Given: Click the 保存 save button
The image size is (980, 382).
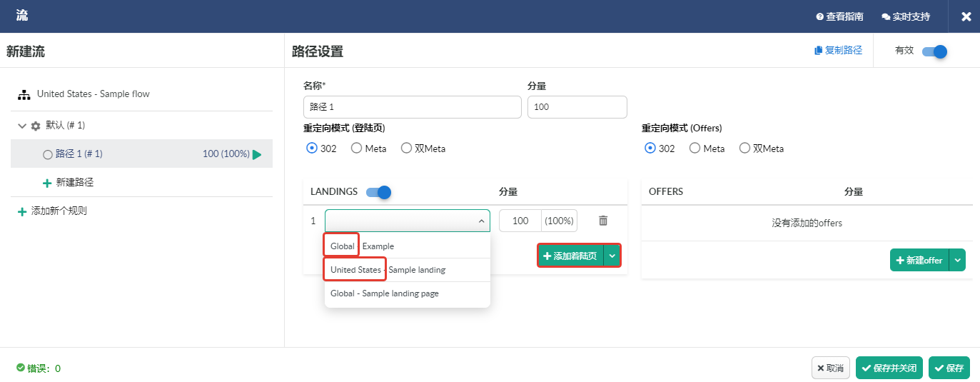Looking at the screenshot, I should pos(949,368).
